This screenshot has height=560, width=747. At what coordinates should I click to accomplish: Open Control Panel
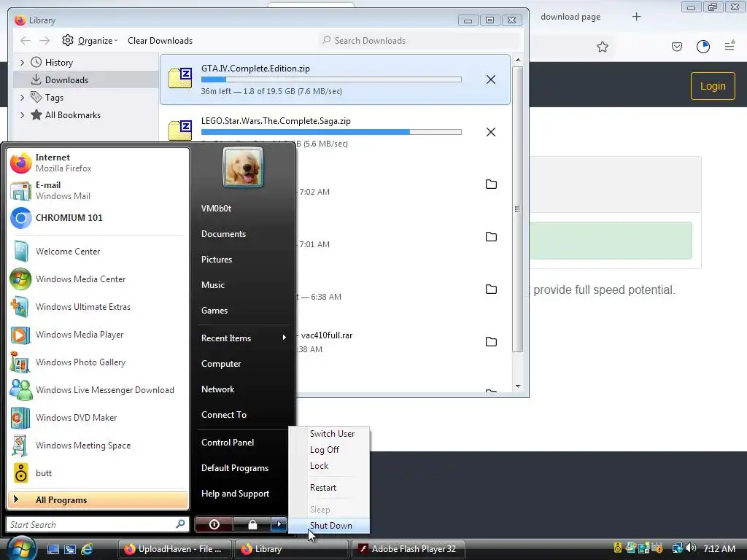click(x=228, y=443)
